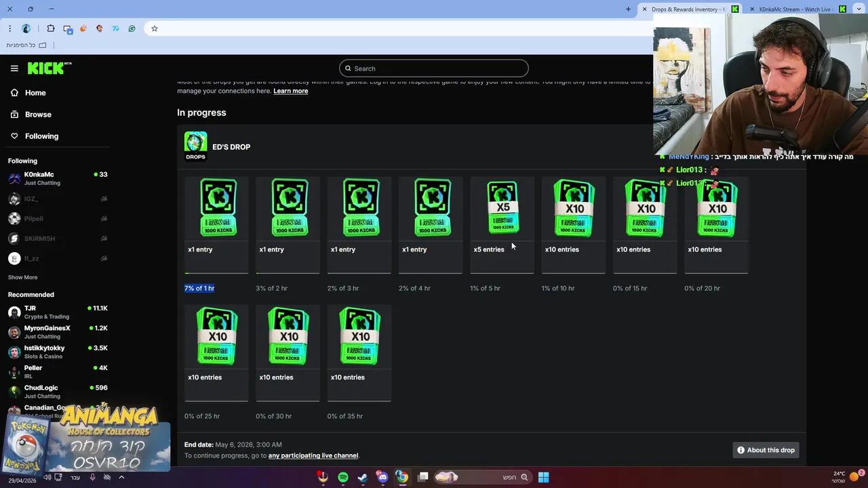Switch to the K0nkaMc Stream tab
868x488 pixels.
click(x=797, y=9)
